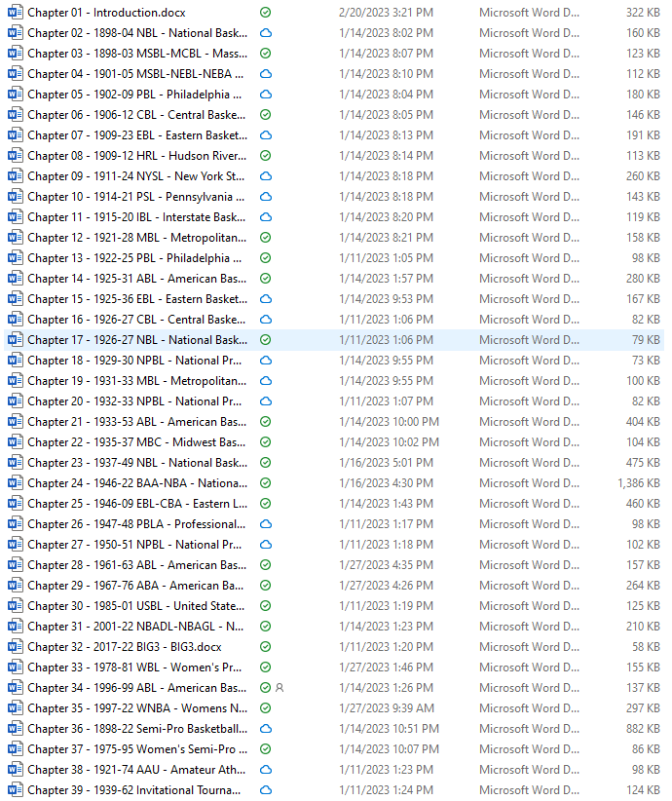Image resolution: width=672 pixels, height=801 pixels.
Task: Click the green synced checkmark for Chapter 21
Action: [x=266, y=421]
